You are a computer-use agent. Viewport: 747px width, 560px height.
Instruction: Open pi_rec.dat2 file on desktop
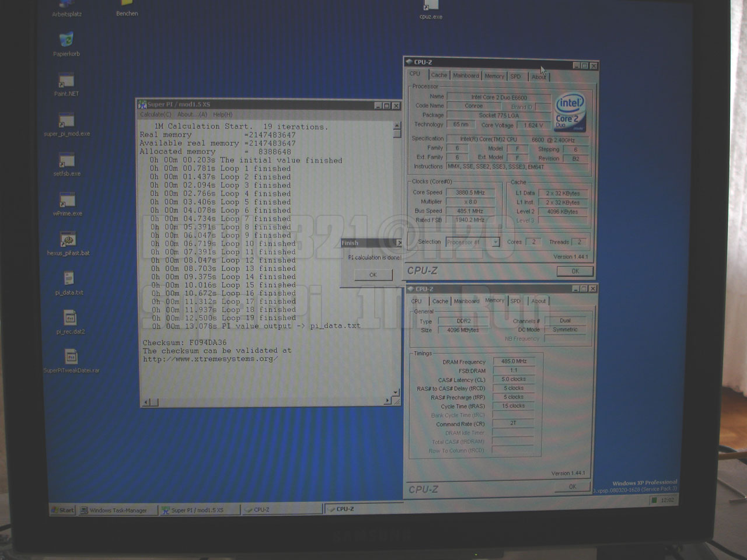pyautogui.click(x=70, y=323)
